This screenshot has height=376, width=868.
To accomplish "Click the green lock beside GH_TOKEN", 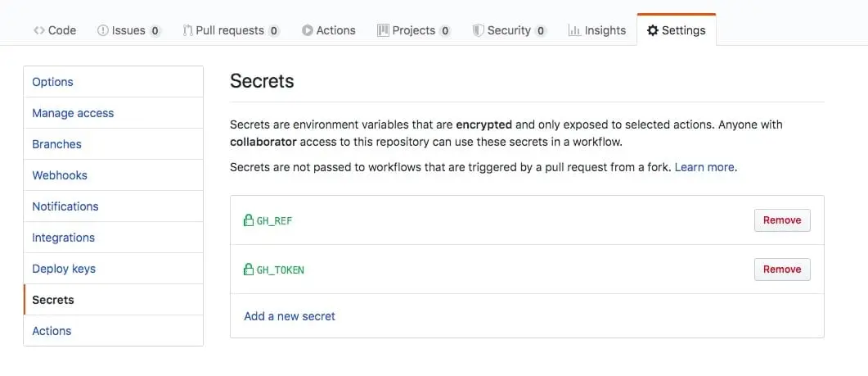I will point(249,270).
